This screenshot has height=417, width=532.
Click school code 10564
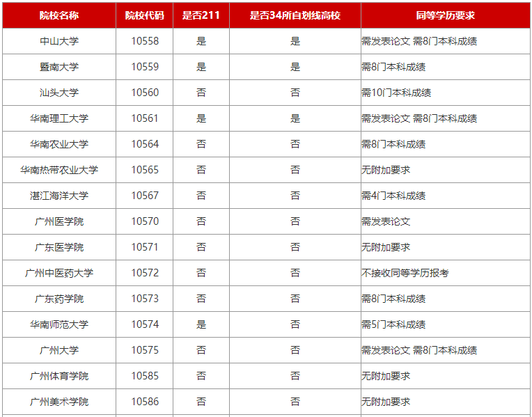pyautogui.click(x=145, y=144)
